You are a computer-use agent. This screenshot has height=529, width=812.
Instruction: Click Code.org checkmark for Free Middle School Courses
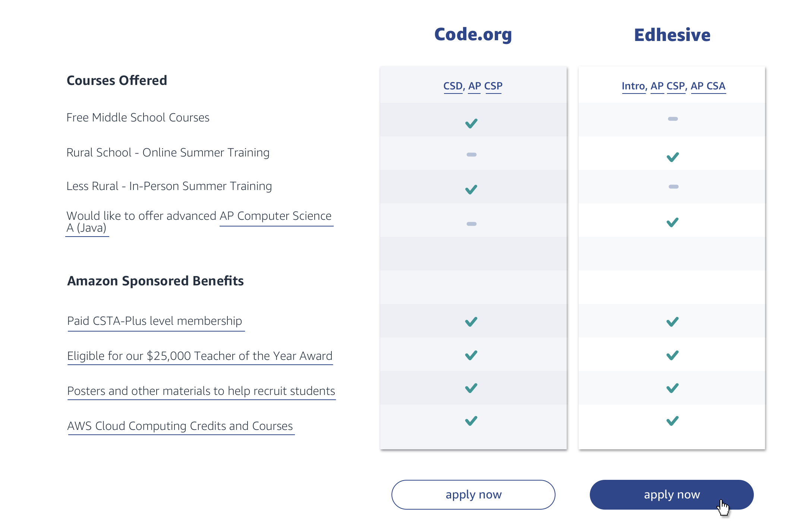click(x=471, y=123)
